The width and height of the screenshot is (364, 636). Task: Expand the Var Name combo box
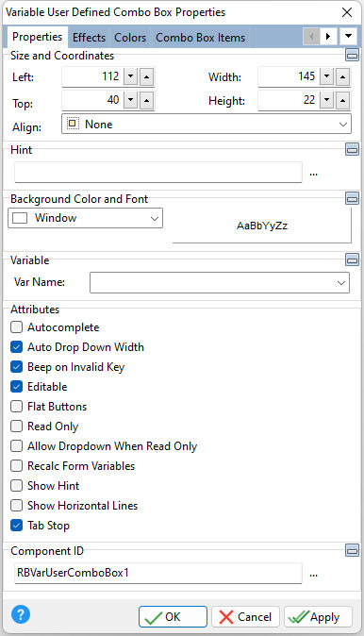pos(220,282)
